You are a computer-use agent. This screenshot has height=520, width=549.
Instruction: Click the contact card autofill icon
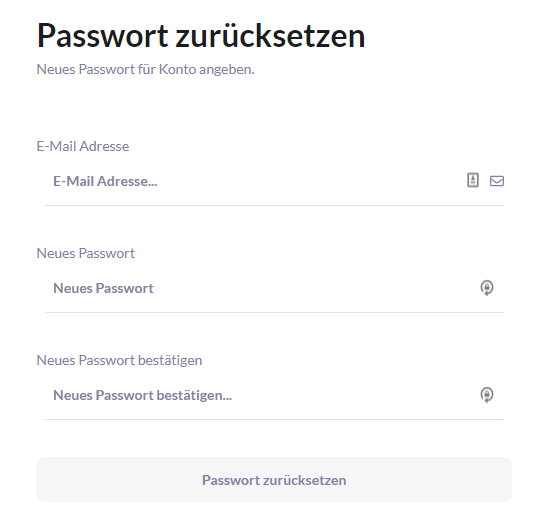click(x=473, y=180)
